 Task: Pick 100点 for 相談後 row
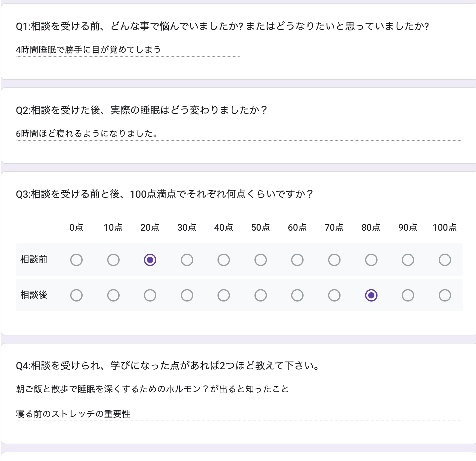click(445, 295)
